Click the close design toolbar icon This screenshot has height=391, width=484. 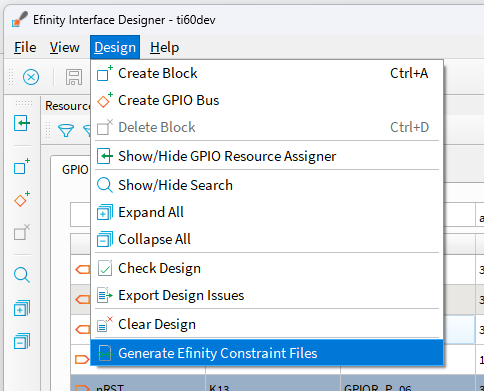point(31,77)
